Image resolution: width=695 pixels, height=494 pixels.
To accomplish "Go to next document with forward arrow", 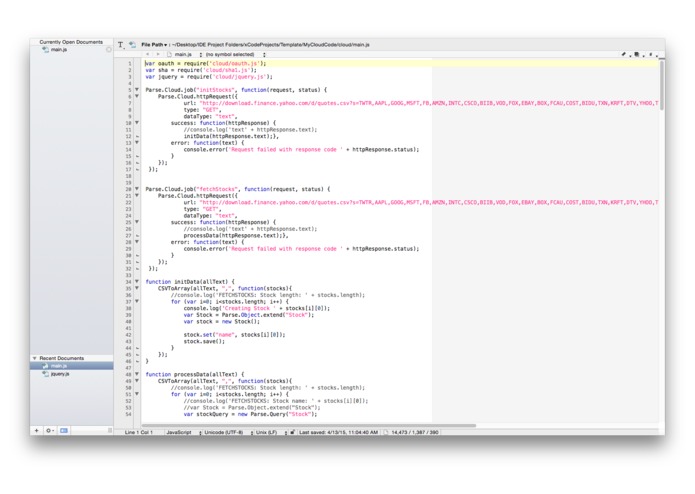I will pyautogui.click(x=158, y=54).
